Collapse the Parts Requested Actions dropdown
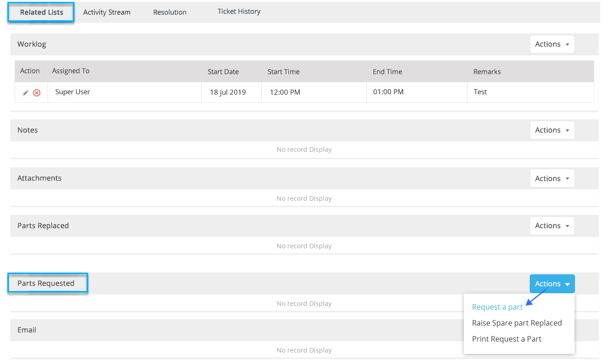 click(552, 284)
